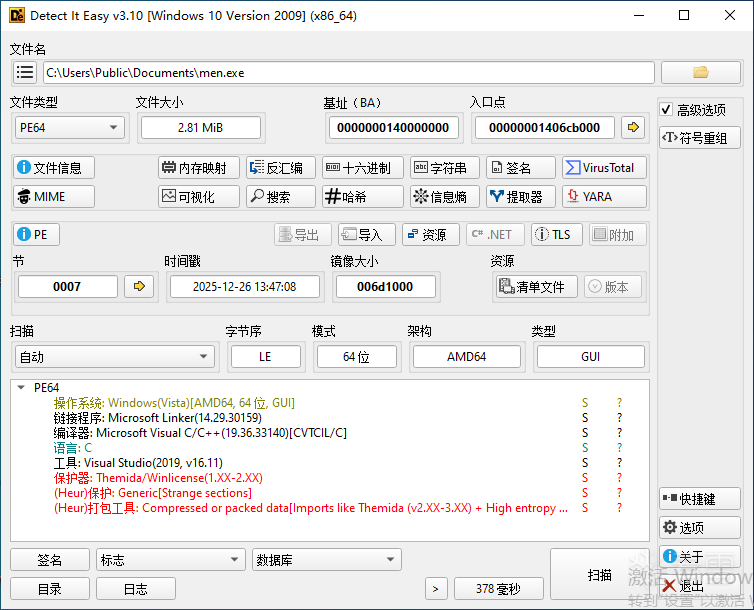Click the file name path input field
The height and width of the screenshot is (610, 754).
point(348,73)
